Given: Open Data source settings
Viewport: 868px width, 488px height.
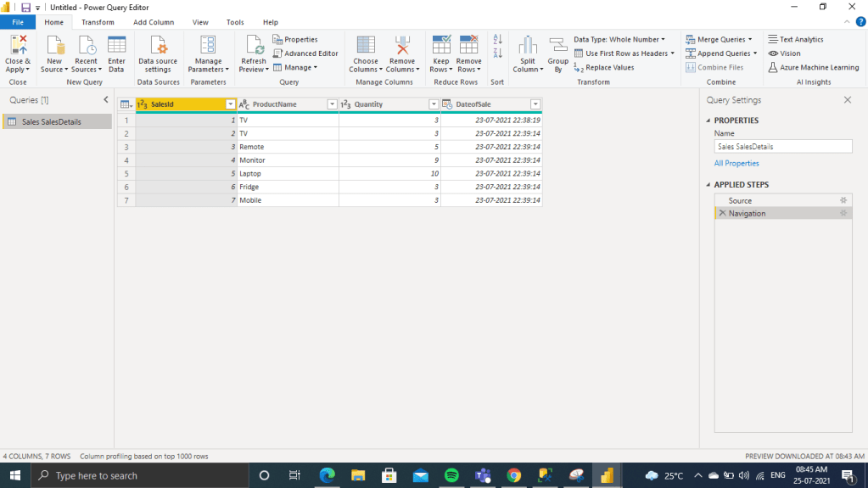Looking at the screenshot, I should (158, 53).
